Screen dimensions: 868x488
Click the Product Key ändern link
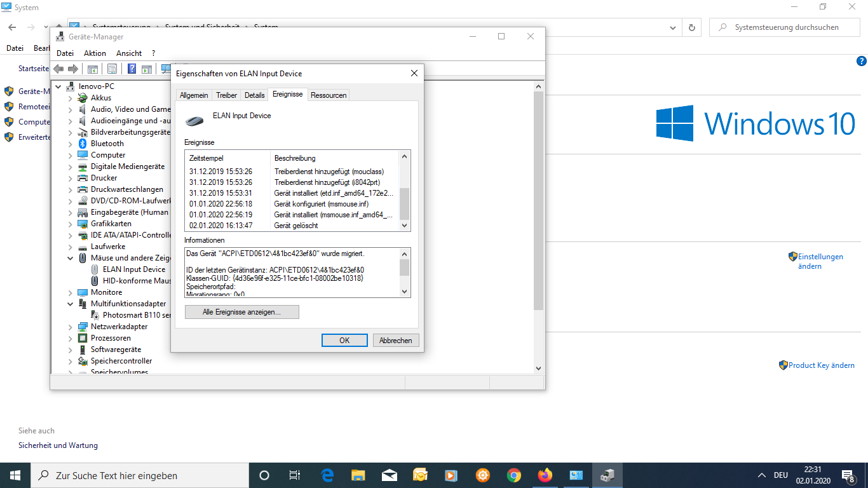[821, 365]
